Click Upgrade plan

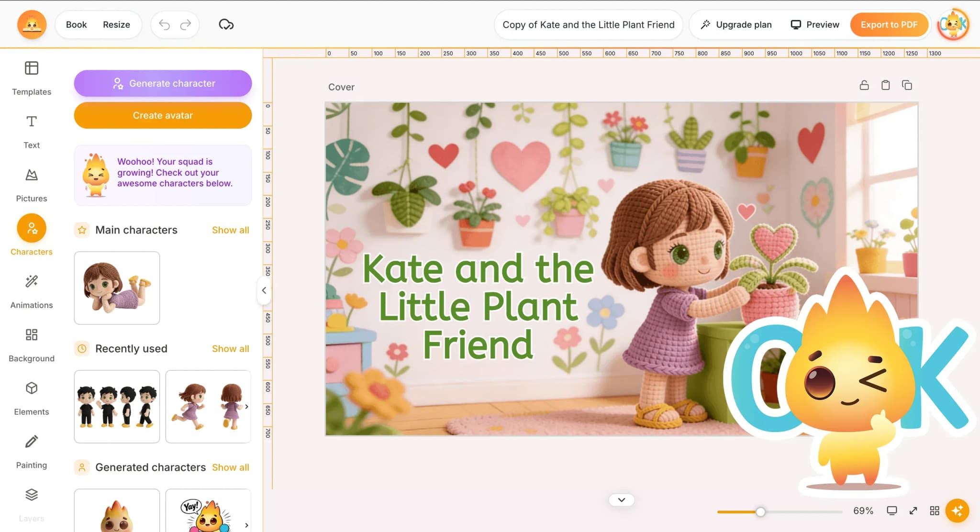pyautogui.click(x=736, y=24)
